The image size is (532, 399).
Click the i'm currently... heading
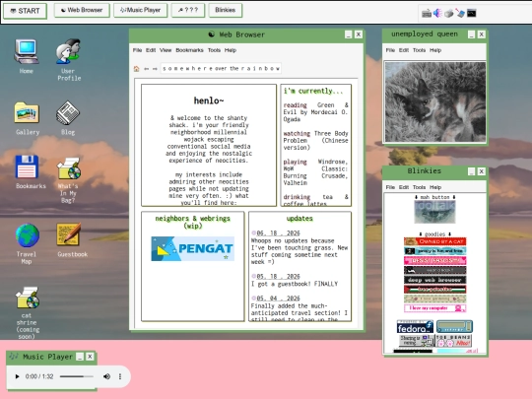(313, 91)
